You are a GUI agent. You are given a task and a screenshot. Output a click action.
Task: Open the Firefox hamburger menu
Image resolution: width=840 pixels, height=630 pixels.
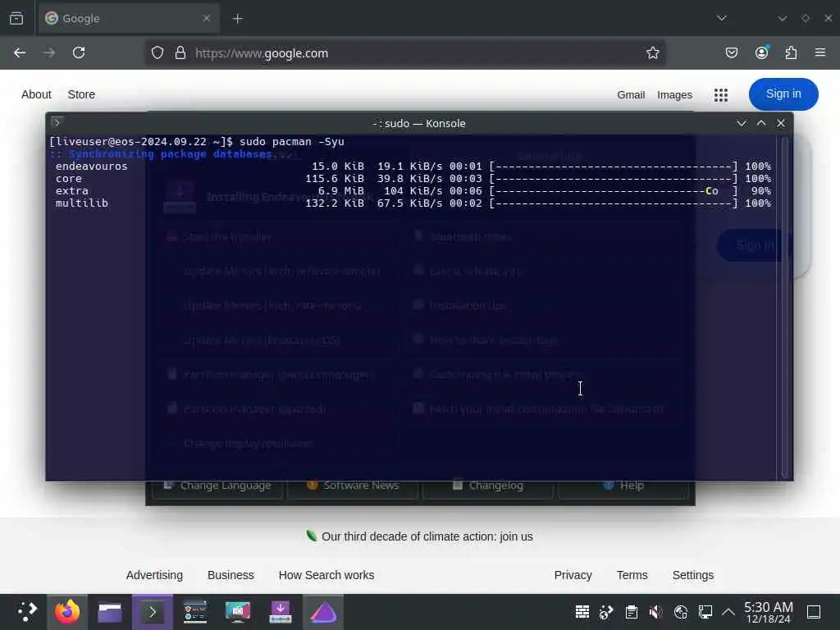pos(820,52)
